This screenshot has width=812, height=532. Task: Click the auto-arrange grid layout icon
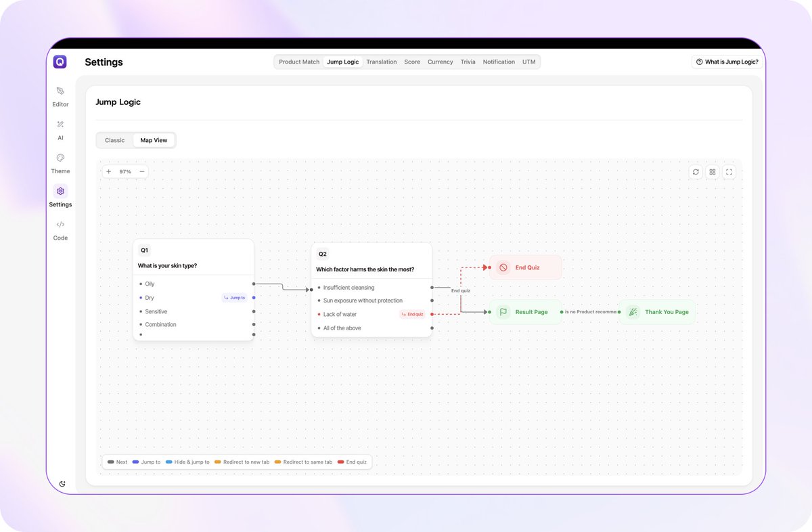pos(713,172)
